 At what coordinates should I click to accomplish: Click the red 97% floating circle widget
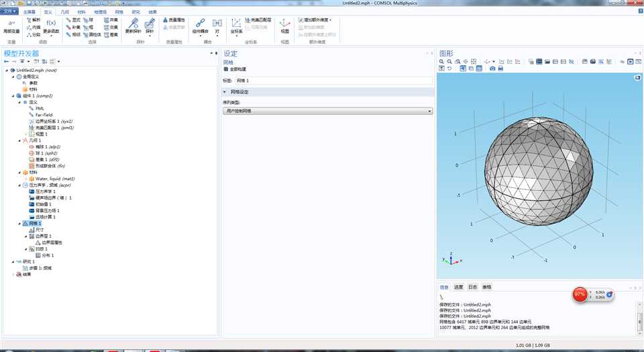(x=580, y=294)
